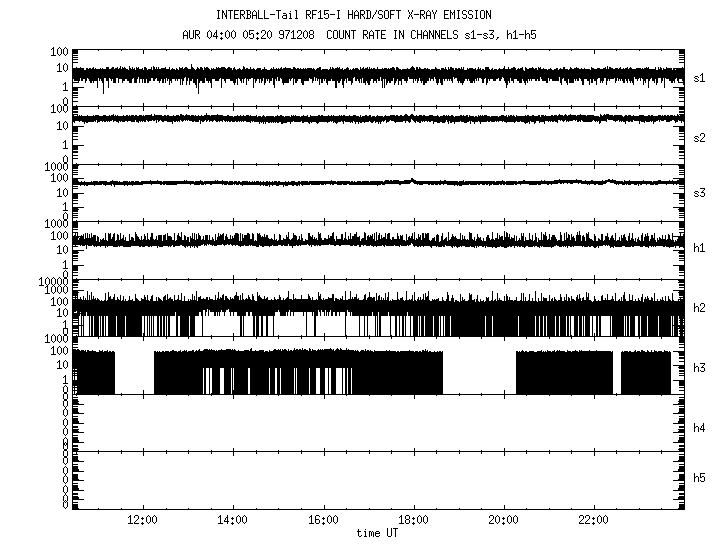The width and height of the screenshot is (720, 550).
Task: Click the h3 channel label
Action: 699,368
